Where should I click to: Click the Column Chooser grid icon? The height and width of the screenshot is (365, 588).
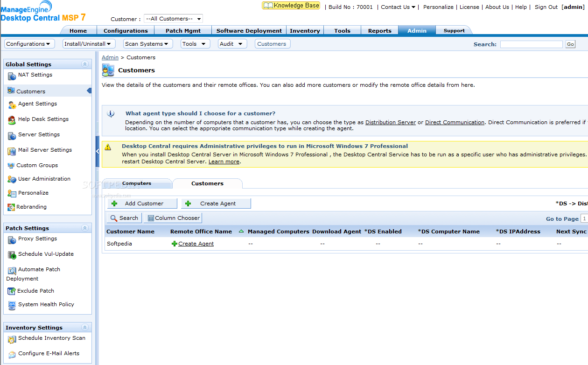[151, 218]
